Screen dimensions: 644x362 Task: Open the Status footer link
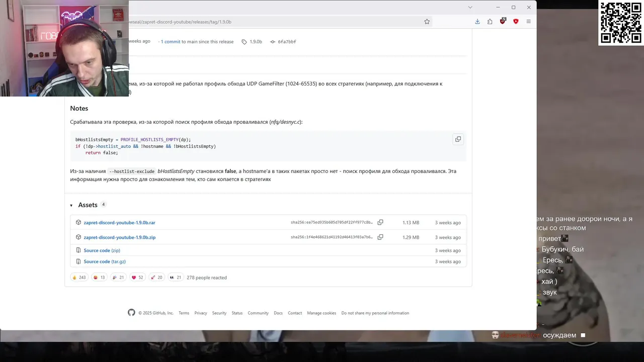point(237,313)
